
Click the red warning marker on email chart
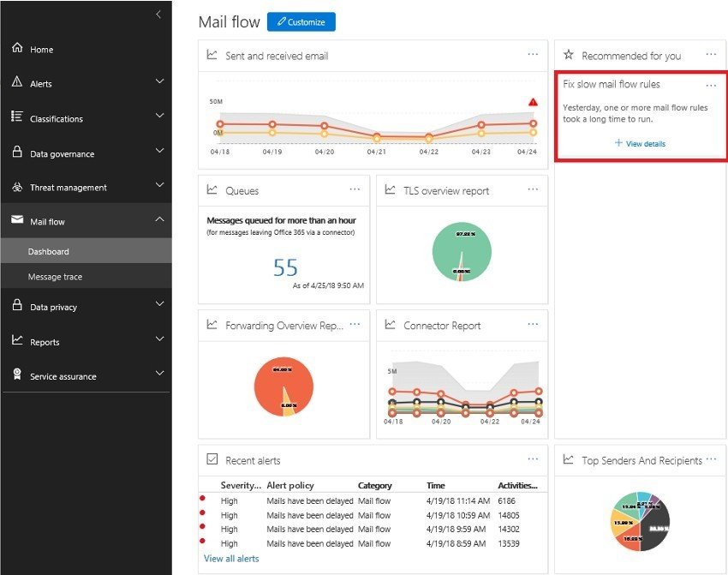click(533, 102)
